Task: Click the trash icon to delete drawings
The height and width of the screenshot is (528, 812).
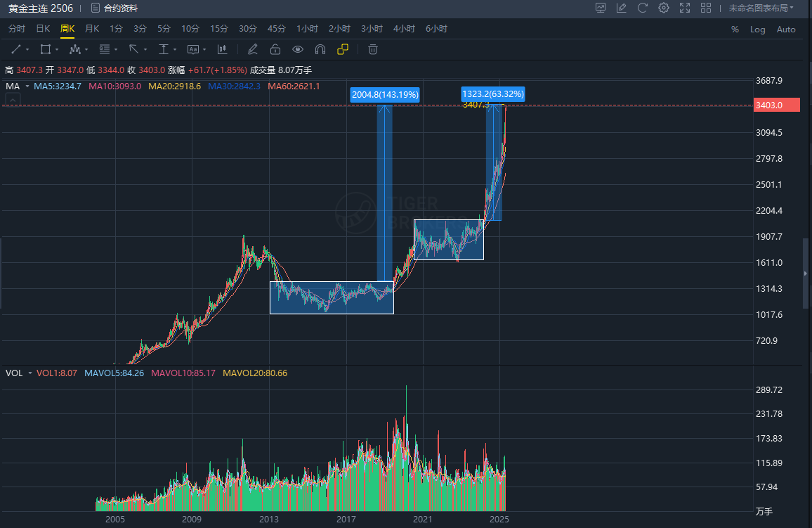Action: pyautogui.click(x=373, y=49)
